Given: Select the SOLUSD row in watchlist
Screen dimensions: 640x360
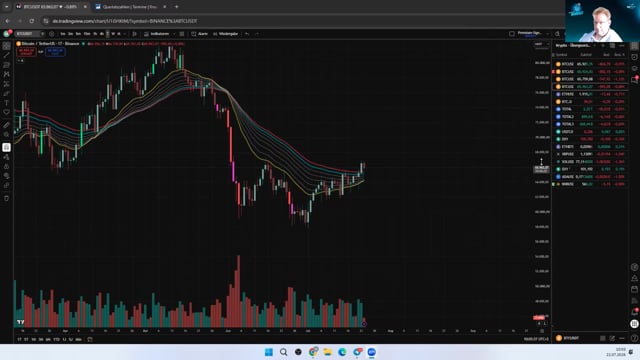Looking at the screenshot, I should [x=590, y=162].
